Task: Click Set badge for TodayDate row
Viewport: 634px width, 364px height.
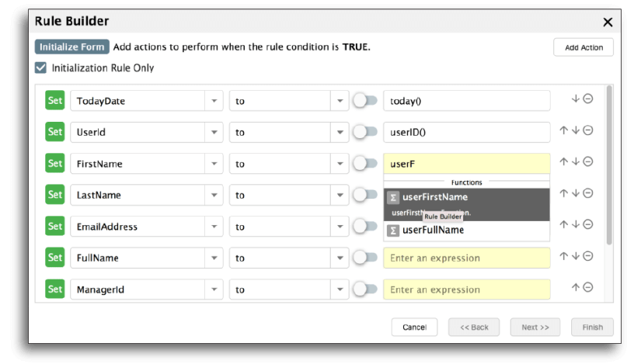Action: tap(55, 100)
